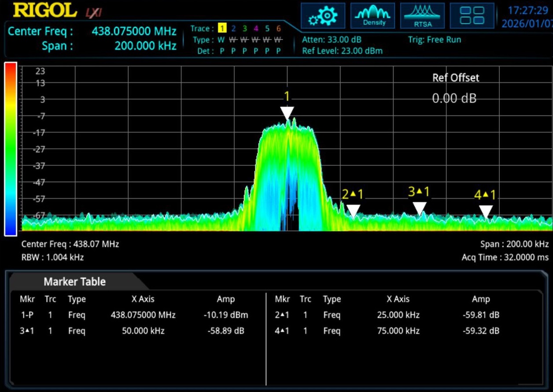Click delta marker 3▲1 triangle
The height and width of the screenshot is (392, 553).
click(x=420, y=209)
